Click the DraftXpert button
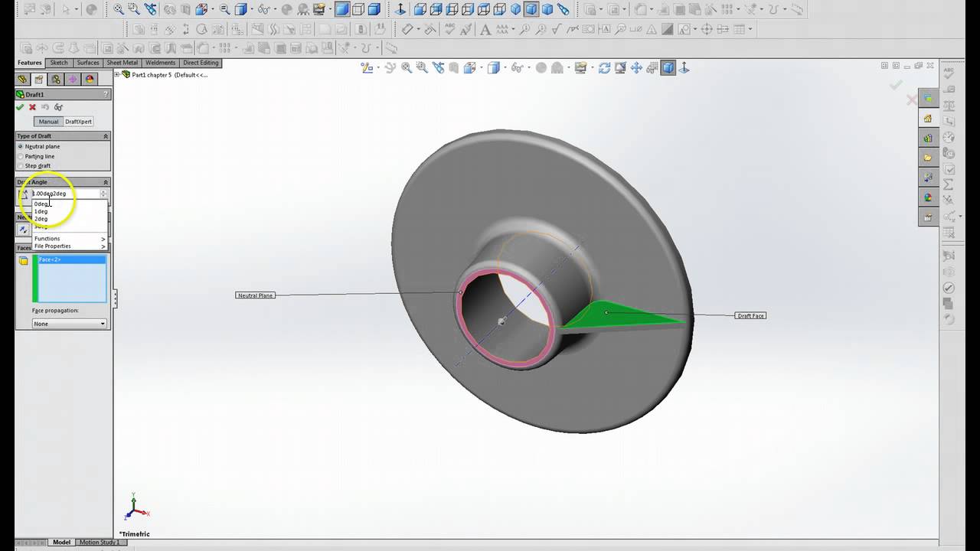This screenshot has height=551, width=980. [78, 122]
